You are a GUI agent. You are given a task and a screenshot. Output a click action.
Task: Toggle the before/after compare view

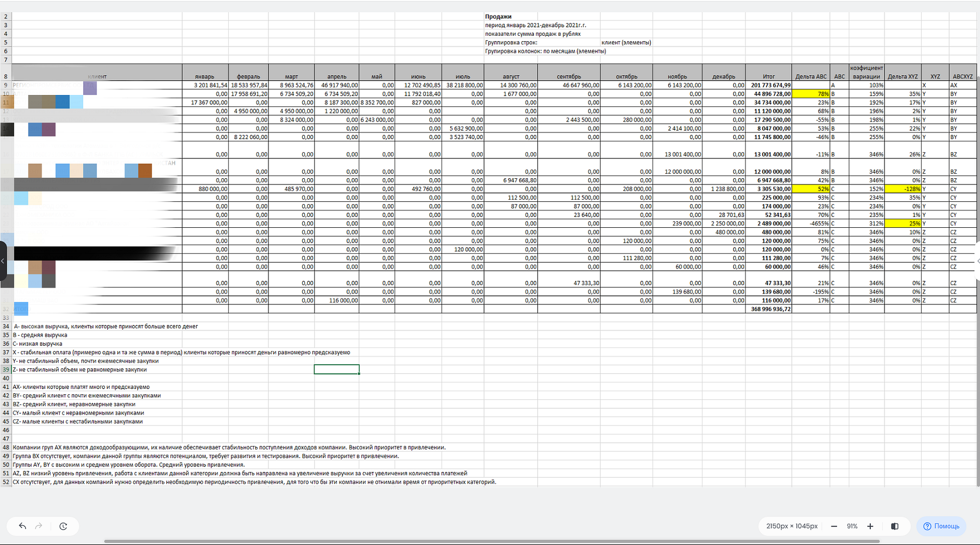tap(895, 526)
